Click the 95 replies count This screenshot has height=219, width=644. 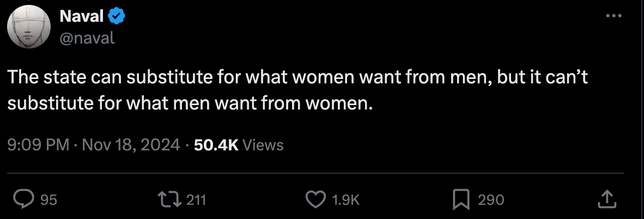pyautogui.click(x=48, y=200)
